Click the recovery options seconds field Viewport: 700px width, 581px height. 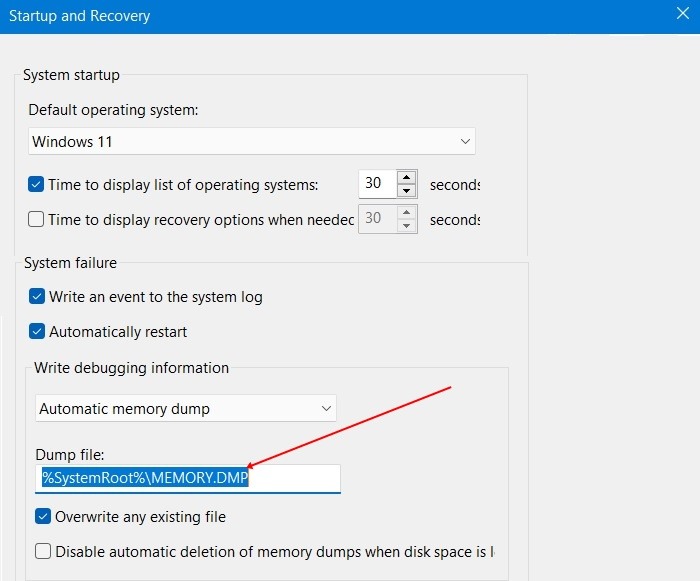click(376, 219)
